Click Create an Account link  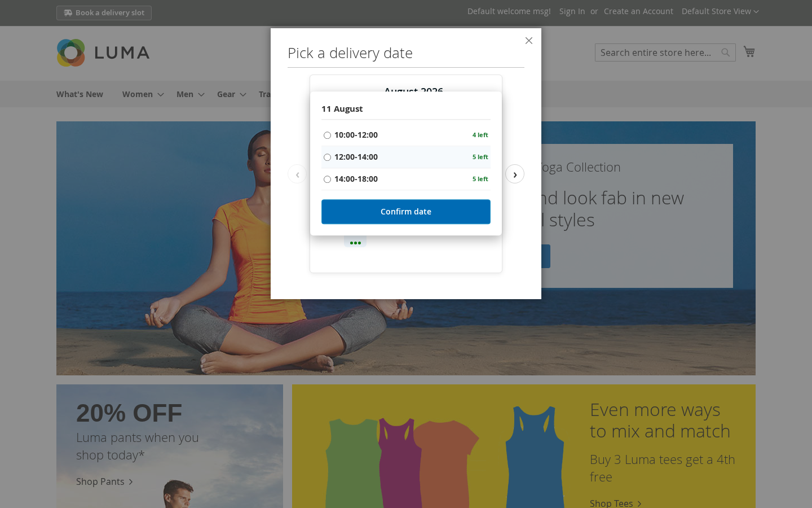638,11
